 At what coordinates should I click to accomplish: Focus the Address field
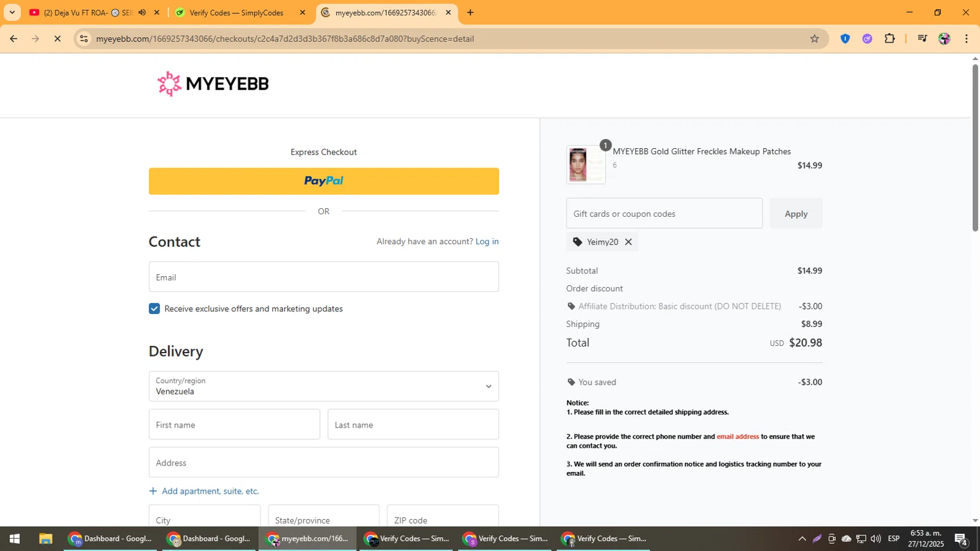tap(323, 462)
